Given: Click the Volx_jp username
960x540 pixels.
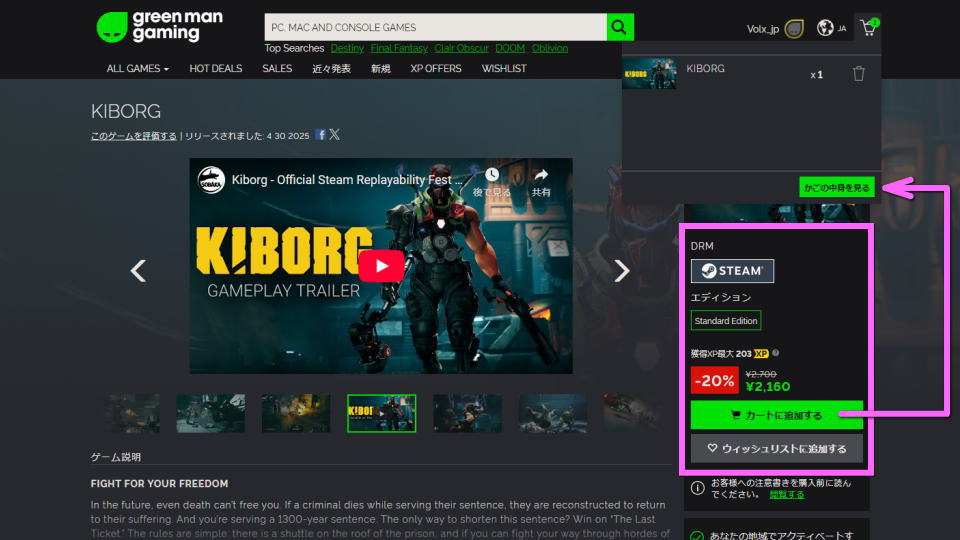Looking at the screenshot, I should click(763, 29).
